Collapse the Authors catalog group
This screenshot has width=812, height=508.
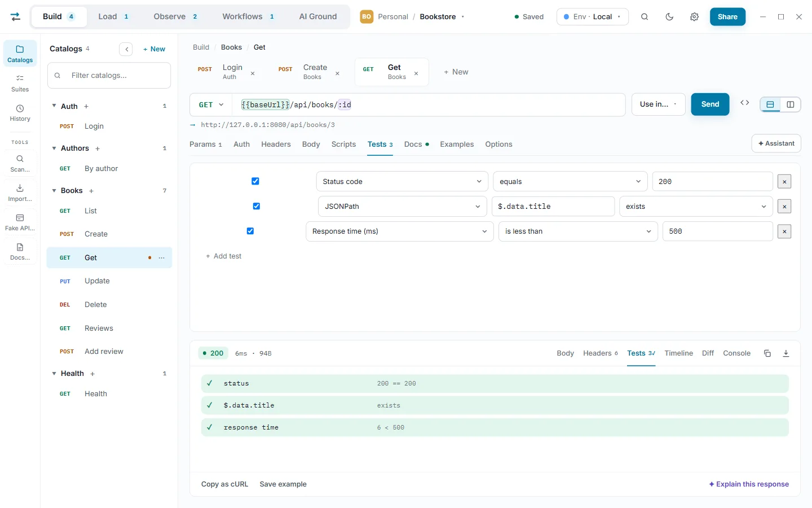(x=54, y=148)
